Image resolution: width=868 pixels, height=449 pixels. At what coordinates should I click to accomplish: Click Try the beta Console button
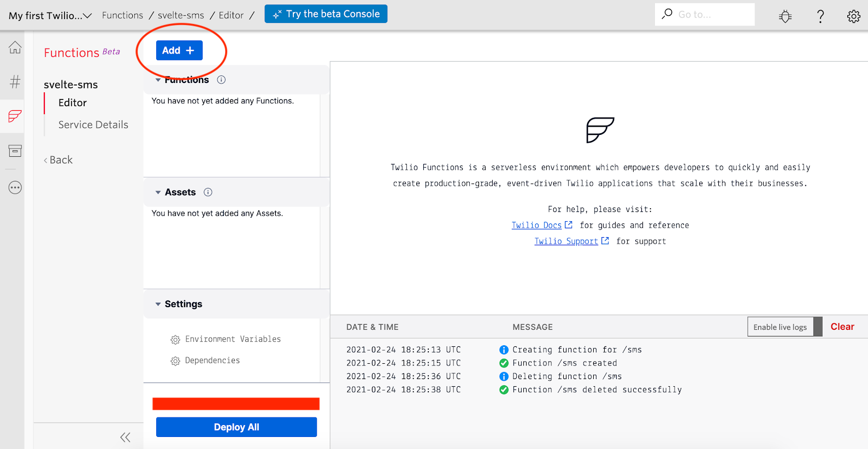326,14
